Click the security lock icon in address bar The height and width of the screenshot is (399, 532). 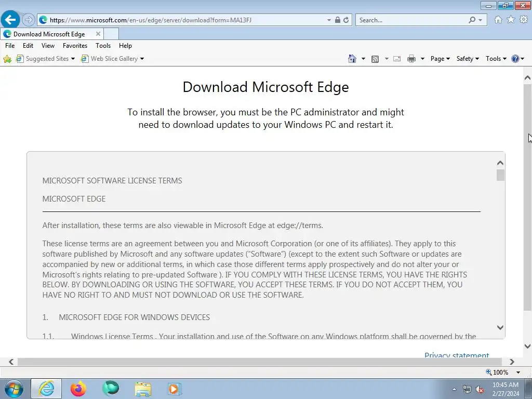point(337,20)
